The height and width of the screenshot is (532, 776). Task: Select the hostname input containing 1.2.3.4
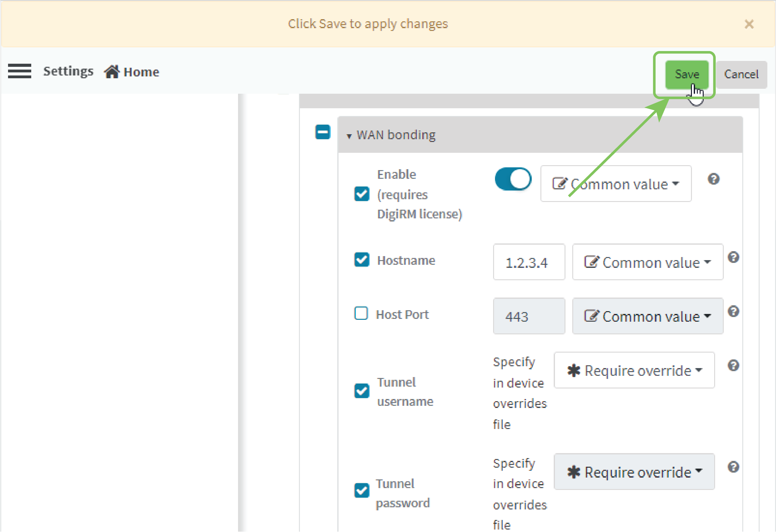[529, 262]
